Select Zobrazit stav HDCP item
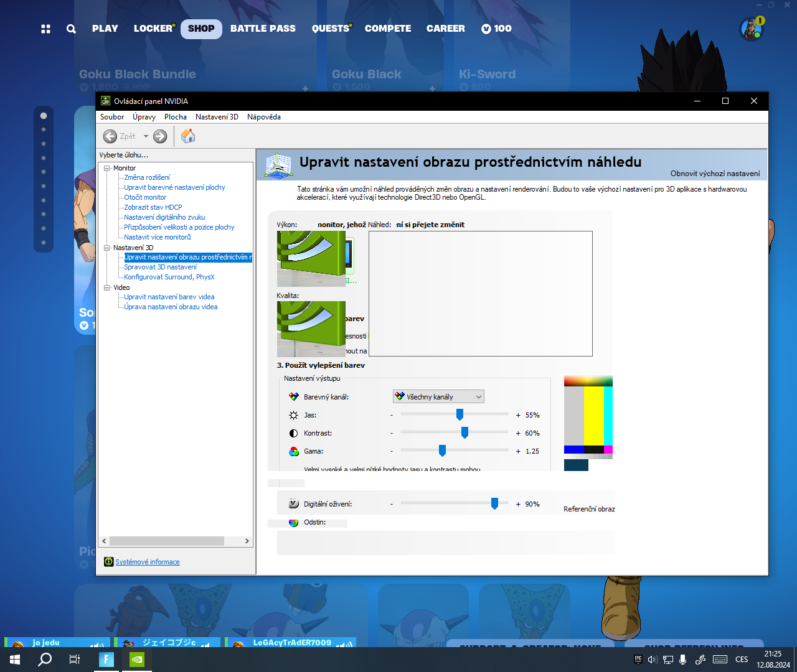The height and width of the screenshot is (672, 797). click(153, 207)
